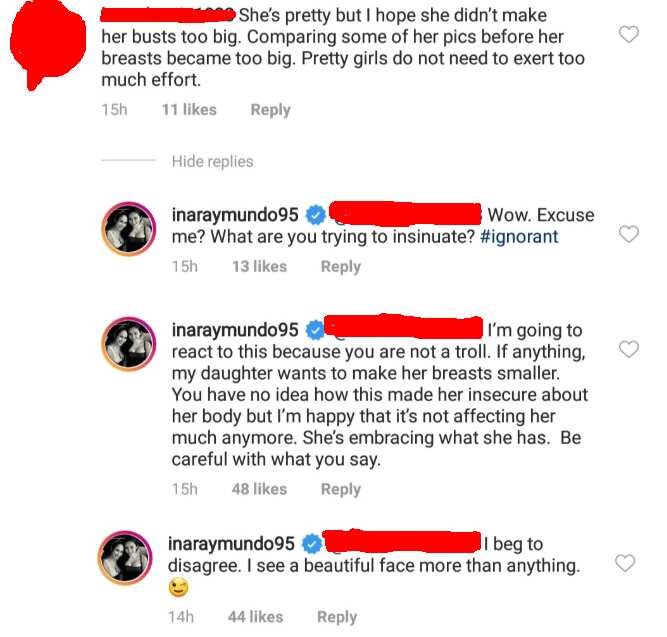Like the 'Be careful with what you say' reply
The image size is (667, 637).
[629, 349]
